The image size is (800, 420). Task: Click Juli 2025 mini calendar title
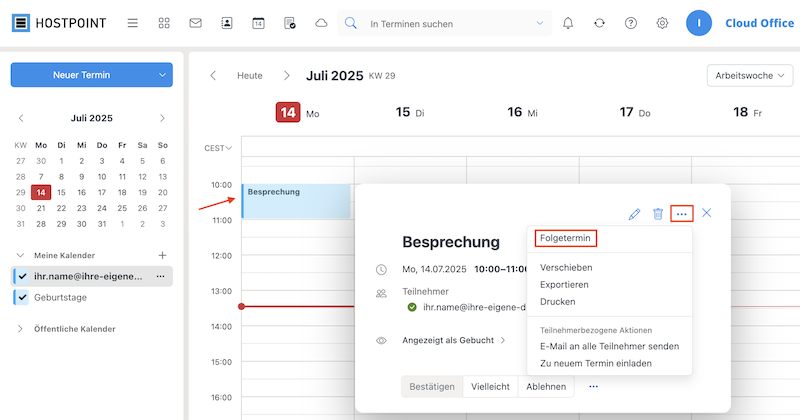coord(91,118)
